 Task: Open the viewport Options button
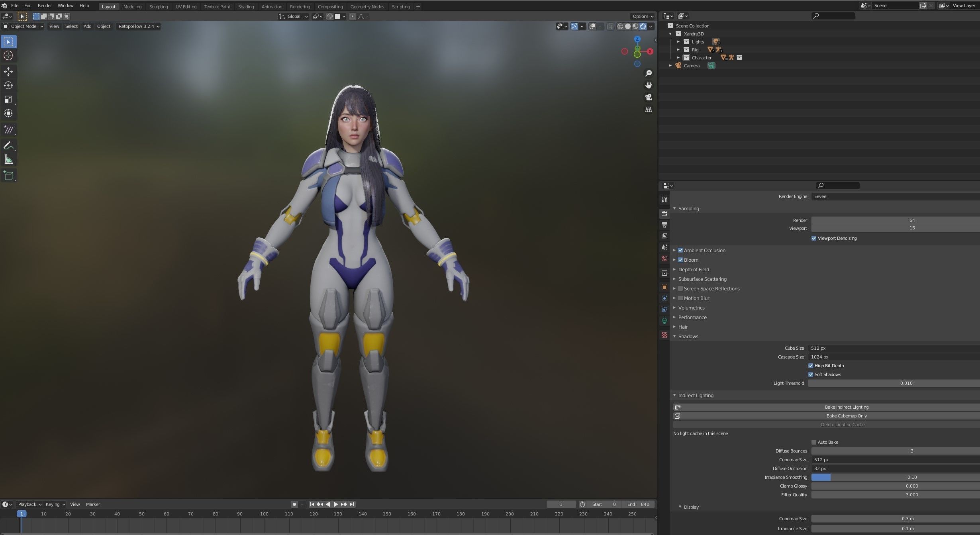pyautogui.click(x=643, y=16)
